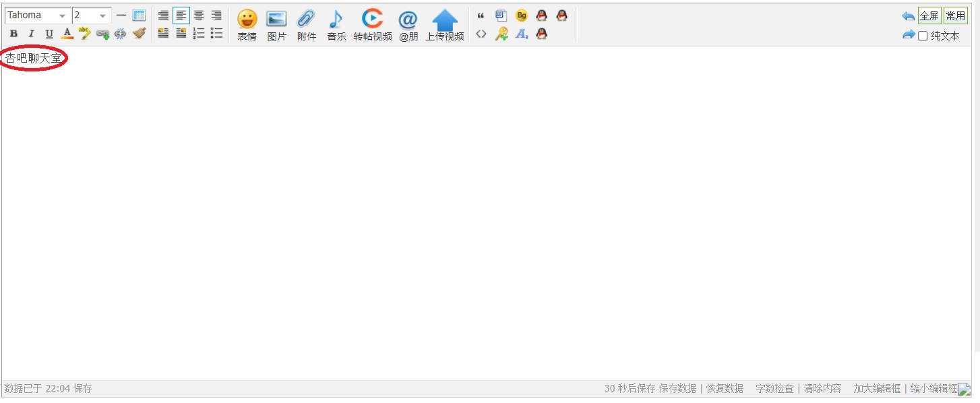Toggle italic formatting
The image size is (980, 403).
pyautogui.click(x=31, y=34)
